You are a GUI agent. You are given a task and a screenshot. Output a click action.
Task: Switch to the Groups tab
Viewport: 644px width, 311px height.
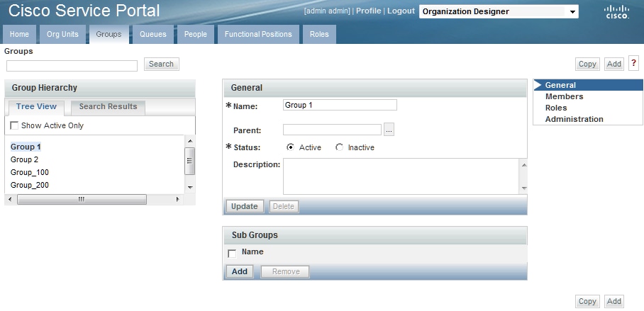click(109, 35)
